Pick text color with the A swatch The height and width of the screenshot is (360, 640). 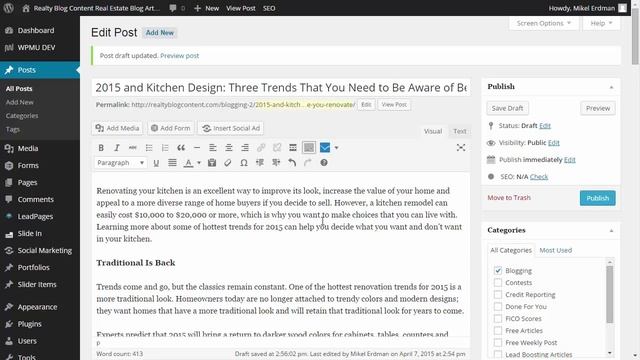[x=188, y=163]
